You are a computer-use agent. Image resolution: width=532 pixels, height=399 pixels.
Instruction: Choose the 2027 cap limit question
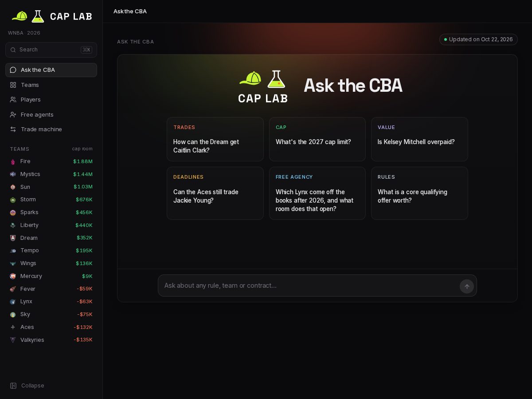pyautogui.click(x=317, y=139)
